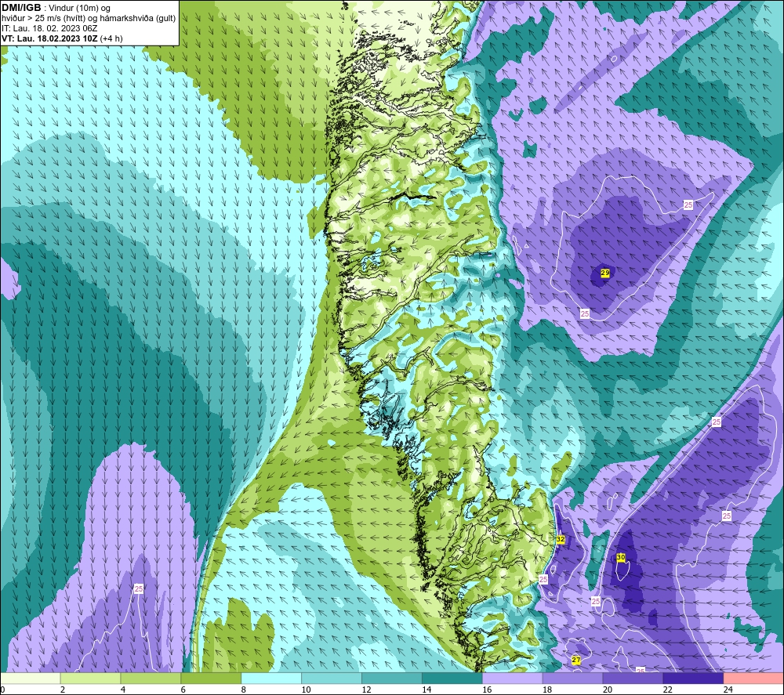Click the yellow 27 gust maximum marker

click(576, 660)
